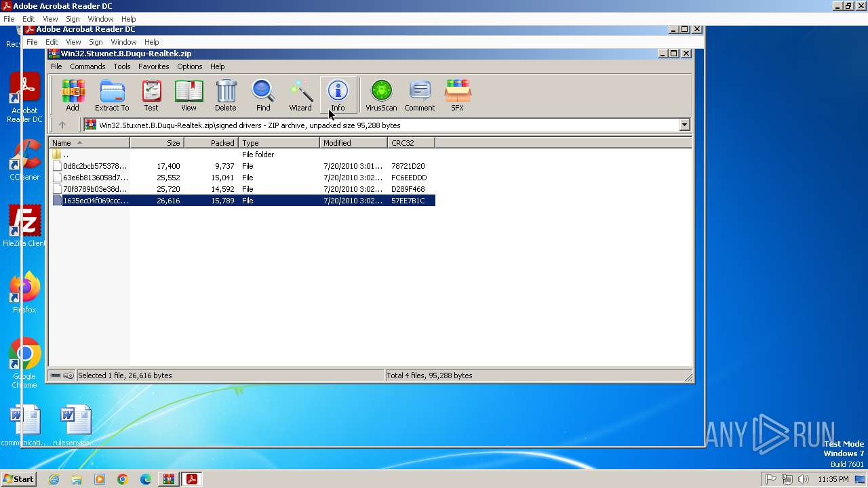Open the WinRAR Tools menu
The image size is (868, 488).
tap(122, 66)
